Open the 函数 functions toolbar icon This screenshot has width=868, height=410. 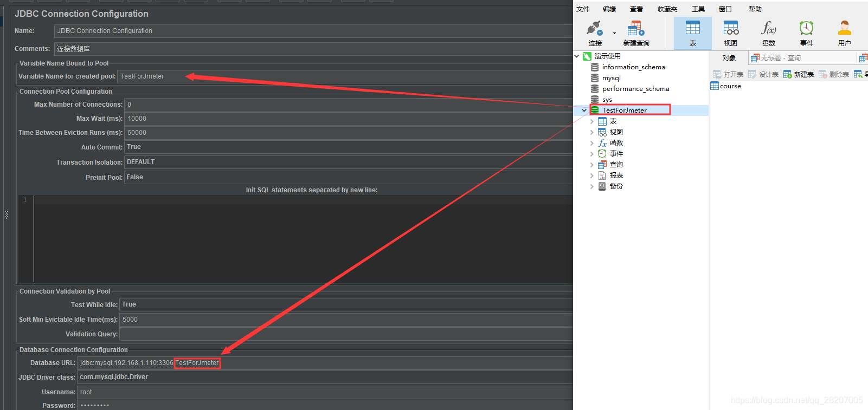(x=769, y=33)
